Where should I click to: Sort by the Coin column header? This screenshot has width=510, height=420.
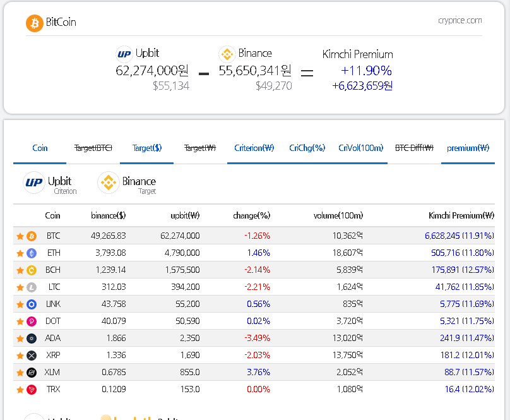[x=52, y=215]
